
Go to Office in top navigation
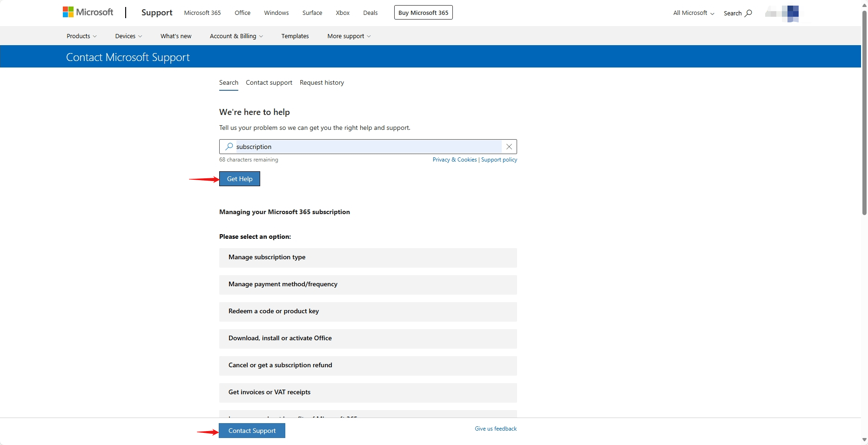(242, 13)
